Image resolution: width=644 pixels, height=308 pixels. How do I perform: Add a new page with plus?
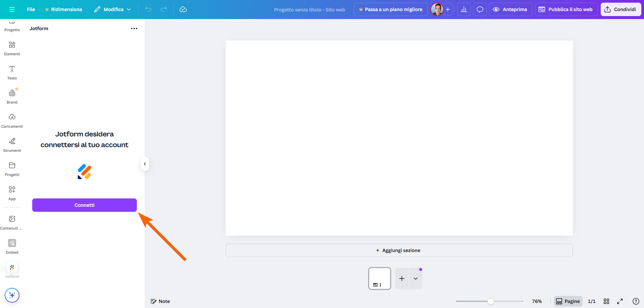click(402, 279)
